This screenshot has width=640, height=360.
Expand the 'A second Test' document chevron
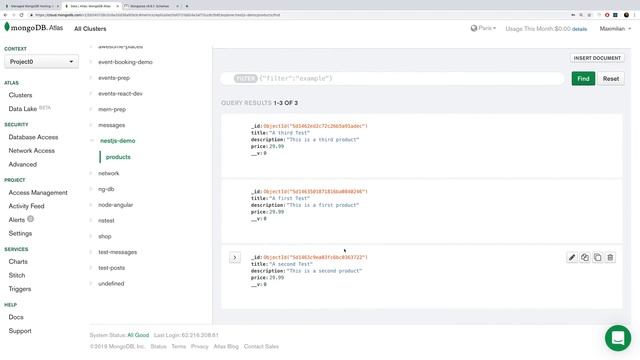[235, 258]
